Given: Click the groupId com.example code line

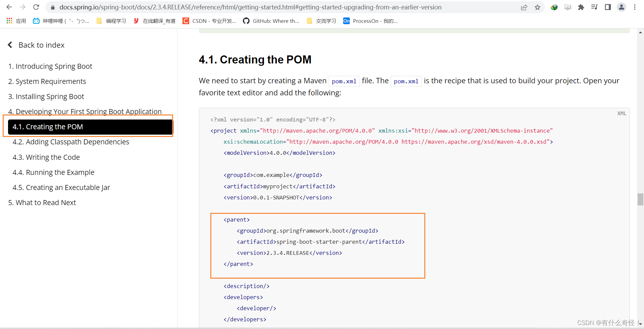Looking at the screenshot, I should (x=273, y=175).
